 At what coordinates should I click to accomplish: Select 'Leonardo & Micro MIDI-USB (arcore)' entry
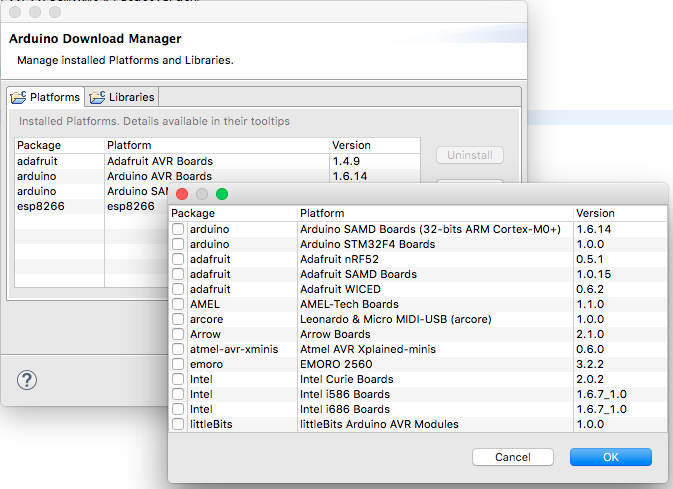point(396,319)
